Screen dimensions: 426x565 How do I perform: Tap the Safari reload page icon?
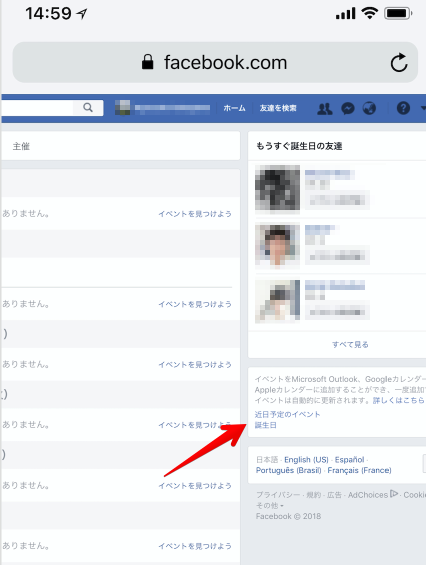tap(399, 63)
